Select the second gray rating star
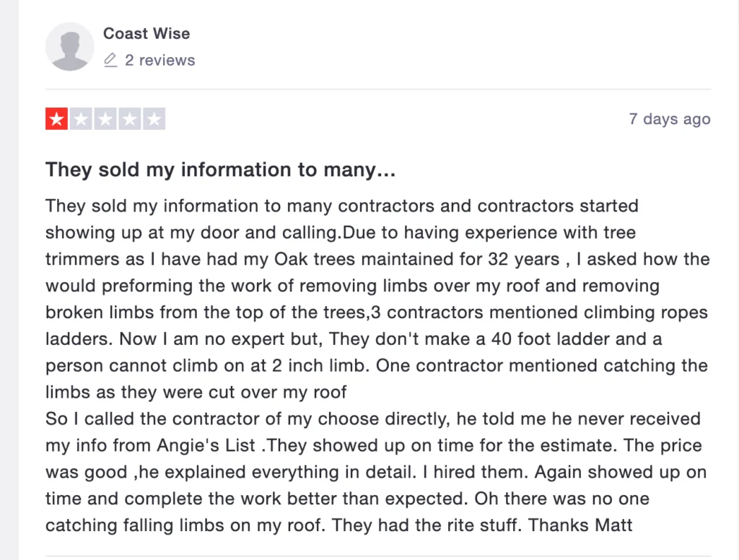Viewport: 739px width, 560px height. tap(81, 118)
